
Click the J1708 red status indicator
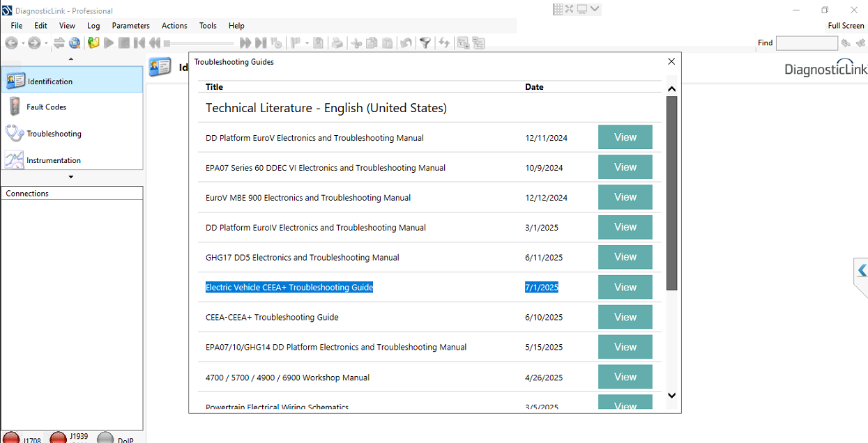click(x=11, y=439)
